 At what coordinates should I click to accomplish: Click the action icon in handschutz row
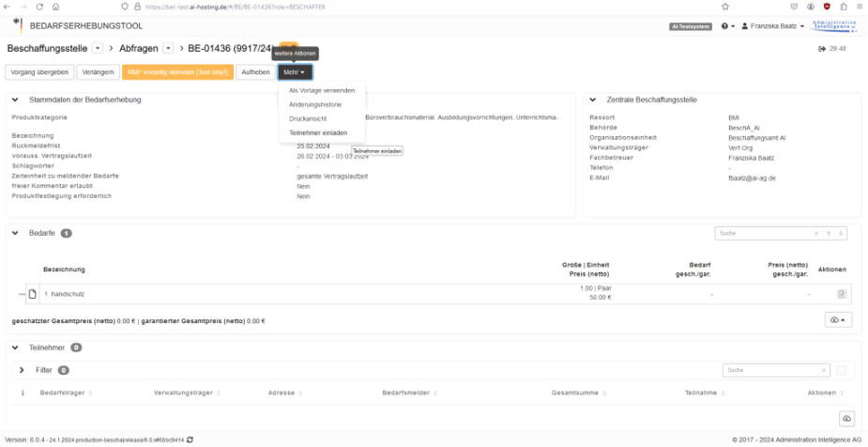(842, 294)
